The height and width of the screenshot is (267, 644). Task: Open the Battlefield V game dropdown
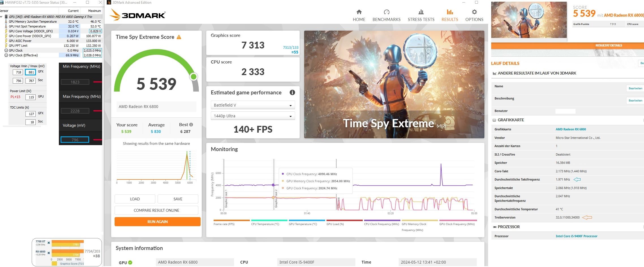click(253, 105)
